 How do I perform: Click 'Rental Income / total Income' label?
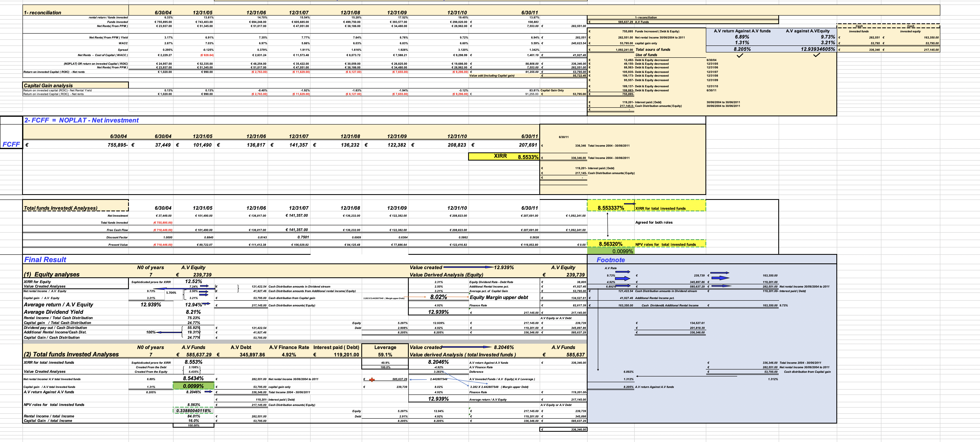point(49,416)
